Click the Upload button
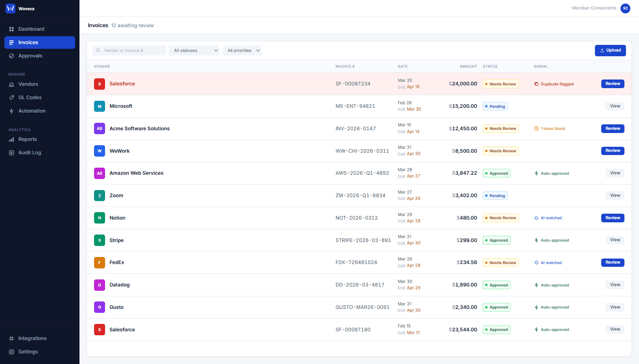This screenshot has width=639, height=364. pos(610,50)
